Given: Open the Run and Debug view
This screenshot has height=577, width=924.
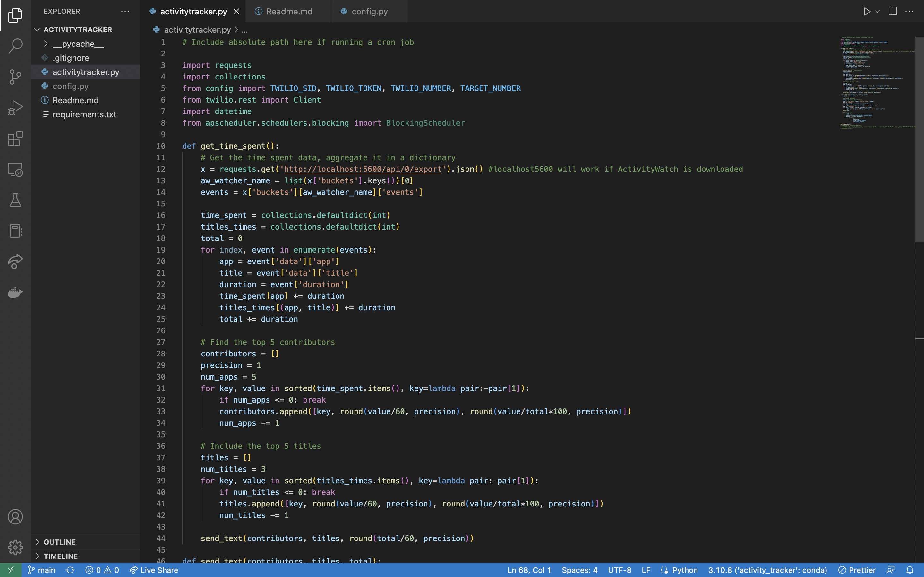Looking at the screenshot, I should click(x=15, y=108).
